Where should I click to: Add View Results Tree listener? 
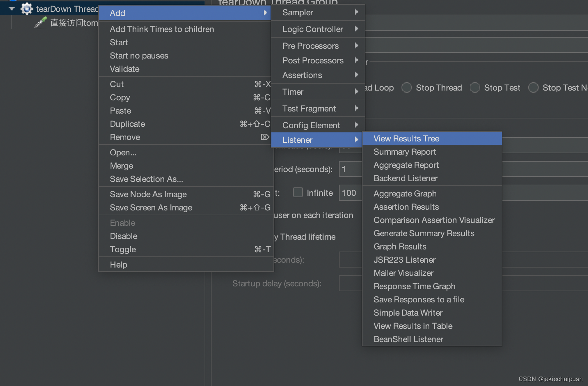click(432, 139)
